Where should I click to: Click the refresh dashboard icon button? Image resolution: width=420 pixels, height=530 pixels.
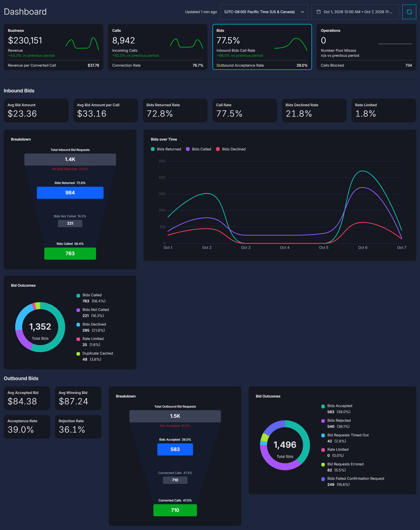pyautogui.click(x=409, y=12)
